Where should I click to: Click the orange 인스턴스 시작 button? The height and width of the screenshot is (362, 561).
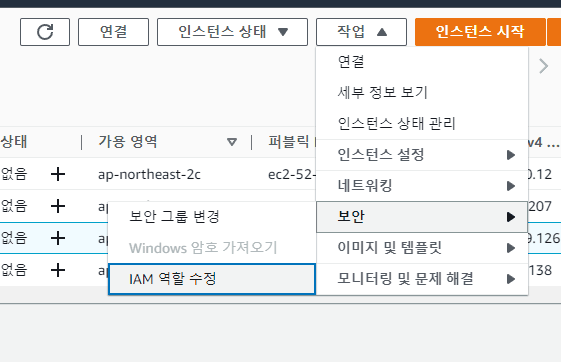(x=480, y=32)
